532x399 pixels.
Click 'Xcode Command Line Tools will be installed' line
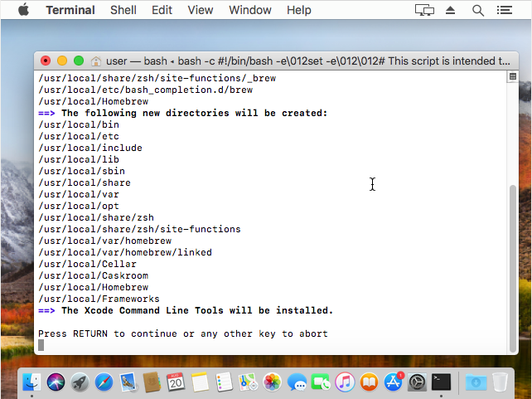tap(197, 310)
